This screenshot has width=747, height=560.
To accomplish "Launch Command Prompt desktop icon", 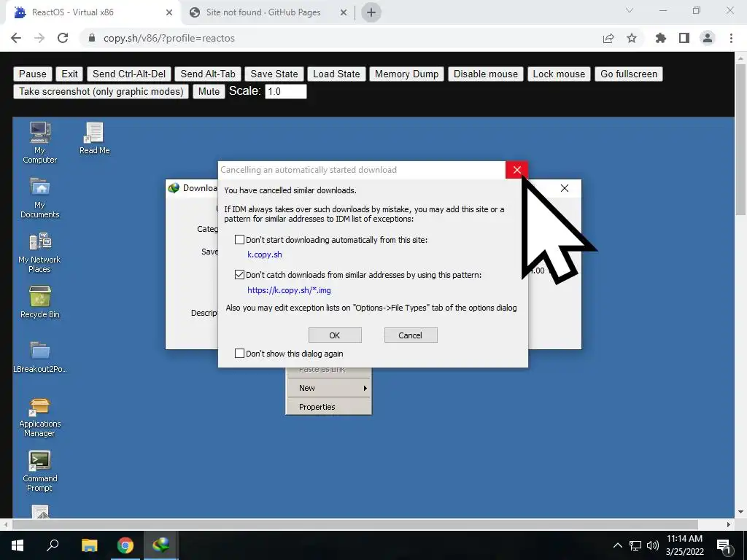I will pyautogui.click(x=39, y=472).
